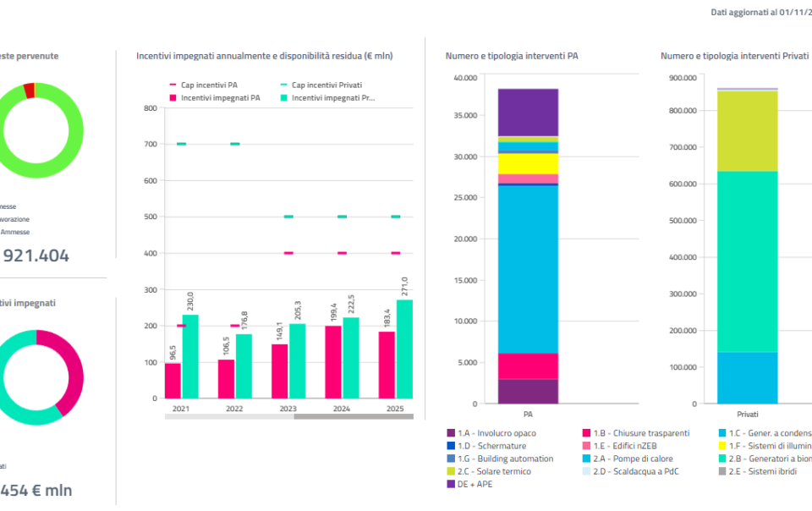Image resolution: width=812 pixels, height=511 pixels.
Task: Click the 2025 Privati bar labeled 271,0
Action: click(x=404, y=349)
